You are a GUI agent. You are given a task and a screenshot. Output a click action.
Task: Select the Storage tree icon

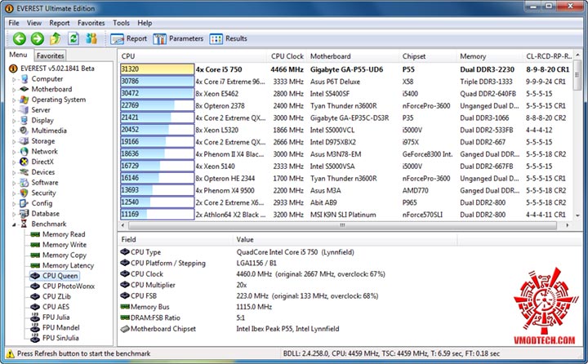pyautogui.click(x=24, y=141)
